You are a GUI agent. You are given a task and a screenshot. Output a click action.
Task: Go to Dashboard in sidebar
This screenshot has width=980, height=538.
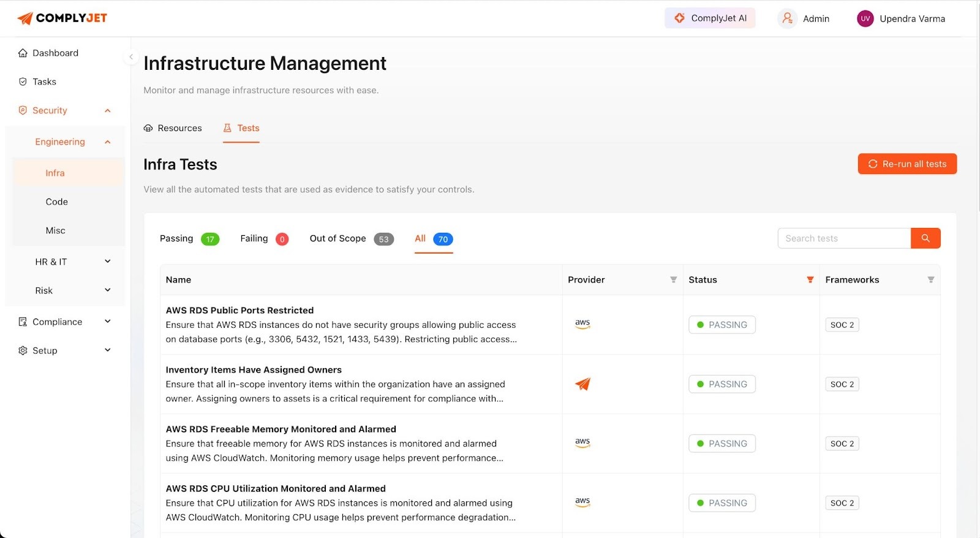55,53
